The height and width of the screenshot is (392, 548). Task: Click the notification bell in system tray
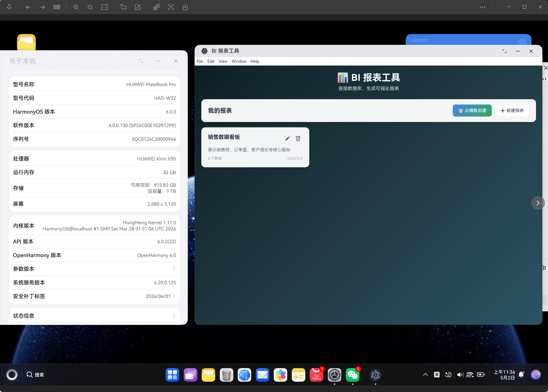pos(522,375)
